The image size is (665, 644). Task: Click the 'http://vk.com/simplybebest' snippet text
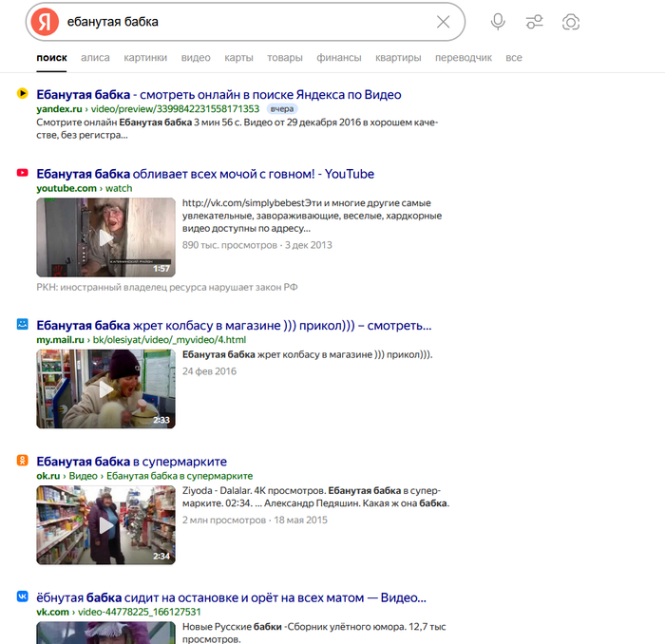[313, 216]
